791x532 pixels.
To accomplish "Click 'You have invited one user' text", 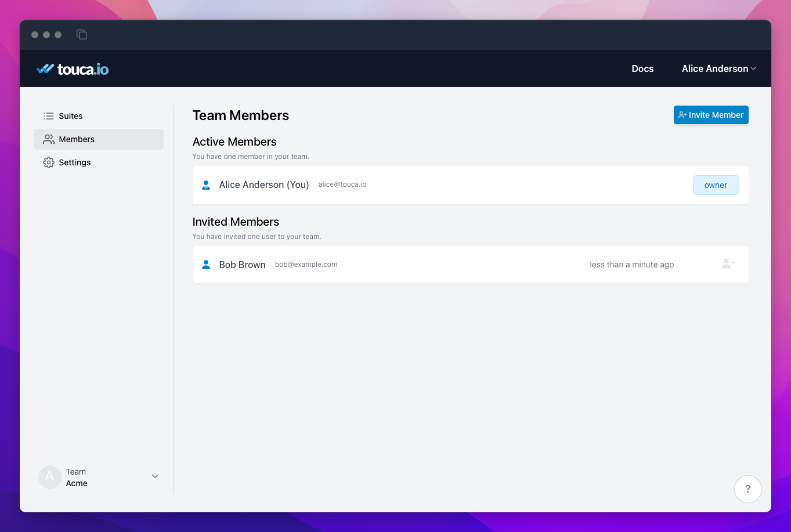I will (257, 237).
